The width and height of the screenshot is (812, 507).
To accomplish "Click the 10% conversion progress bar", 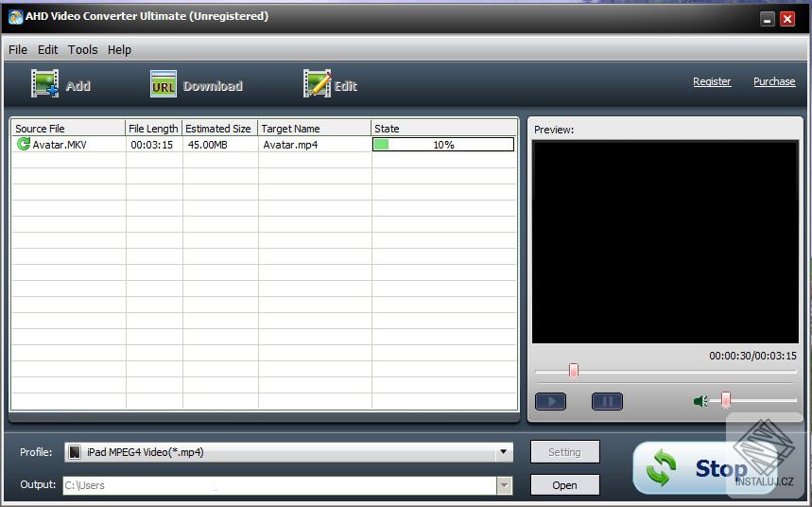I will coord(443,144).
